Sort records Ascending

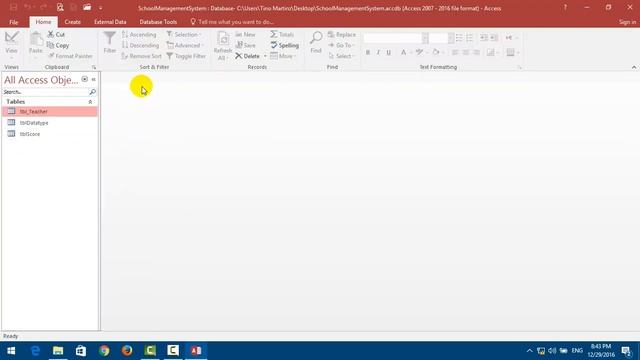(139, 35)
